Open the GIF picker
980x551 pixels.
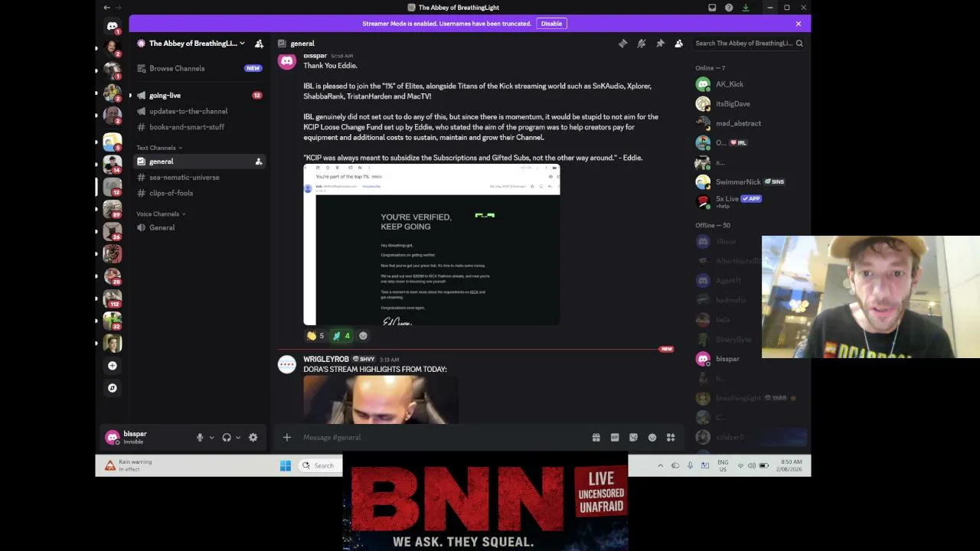pos(615,438)
